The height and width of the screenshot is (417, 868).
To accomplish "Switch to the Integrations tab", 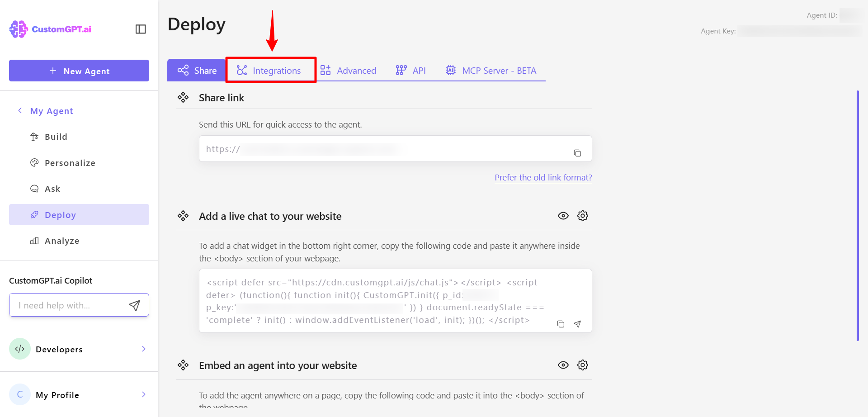I will (271, 70).
